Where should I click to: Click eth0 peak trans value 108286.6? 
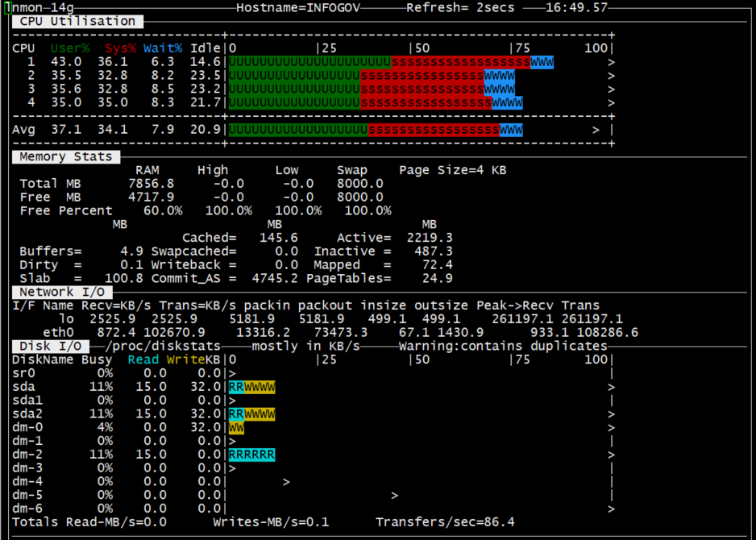pyautogui.click(x=608, y=332)
